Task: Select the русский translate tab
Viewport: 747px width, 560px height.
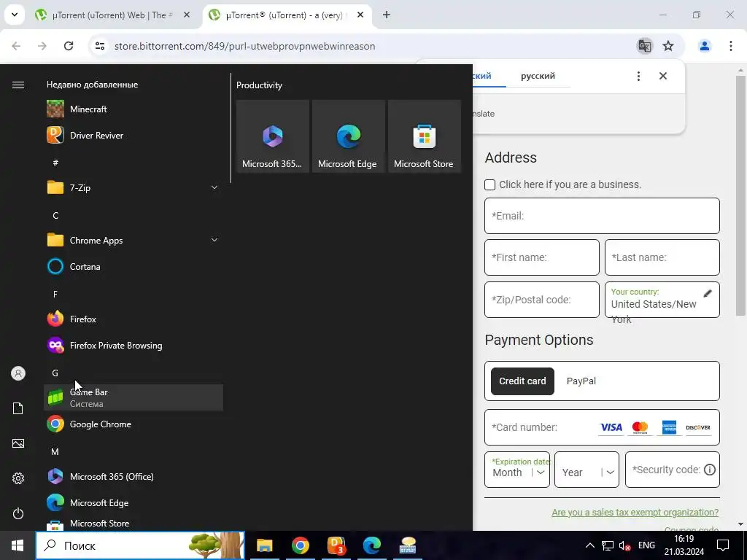Action: coord(538,76)
